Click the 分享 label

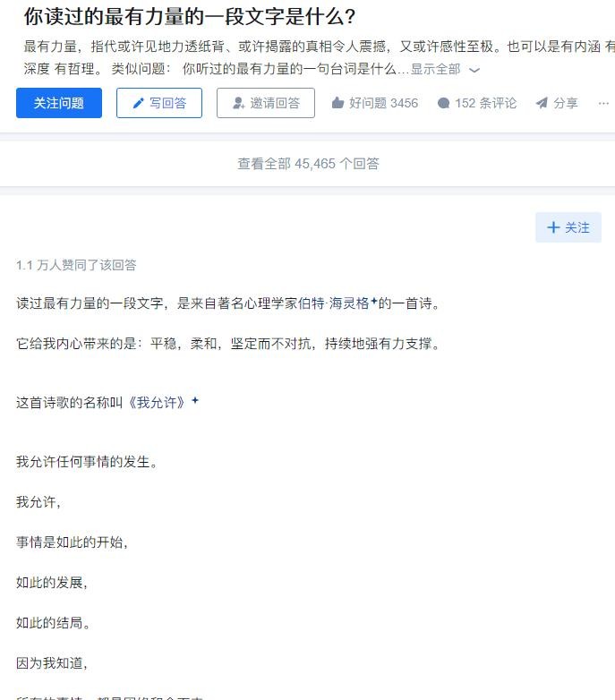point(566,103)
